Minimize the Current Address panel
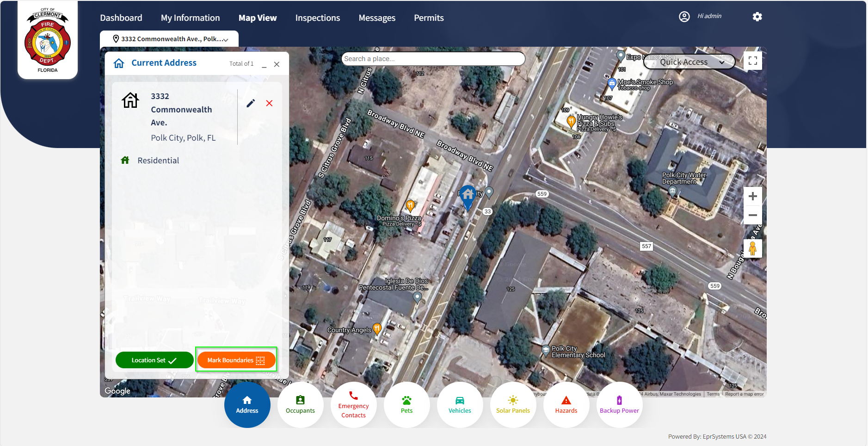The width and height of the screenshot is (868, 446). point(264,65)
